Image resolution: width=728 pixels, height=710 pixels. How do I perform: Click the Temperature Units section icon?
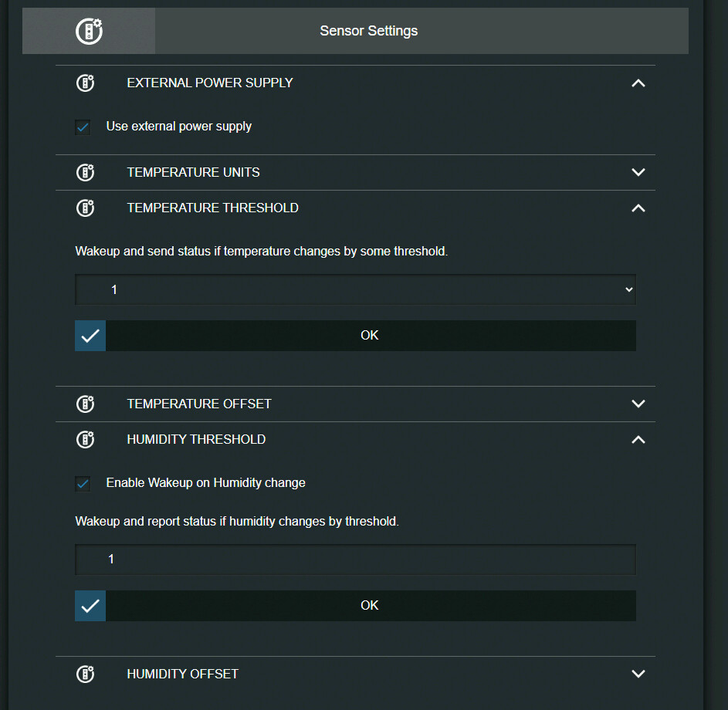86,173
